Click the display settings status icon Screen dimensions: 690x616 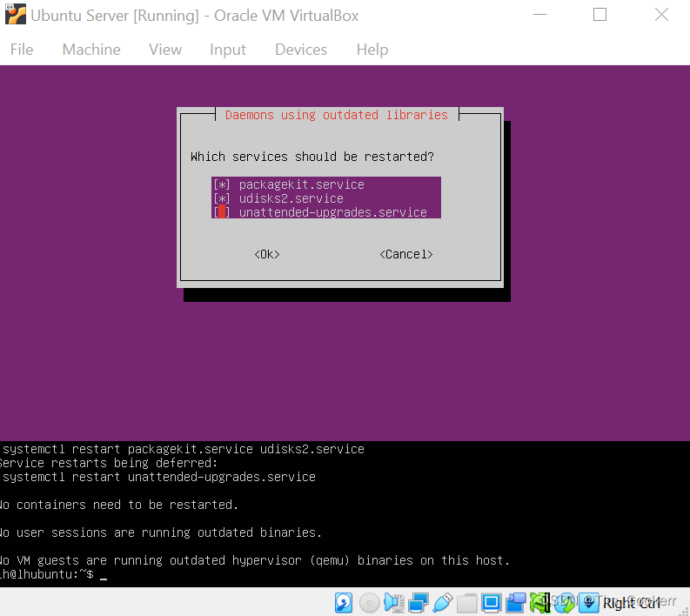pos(491,602)
